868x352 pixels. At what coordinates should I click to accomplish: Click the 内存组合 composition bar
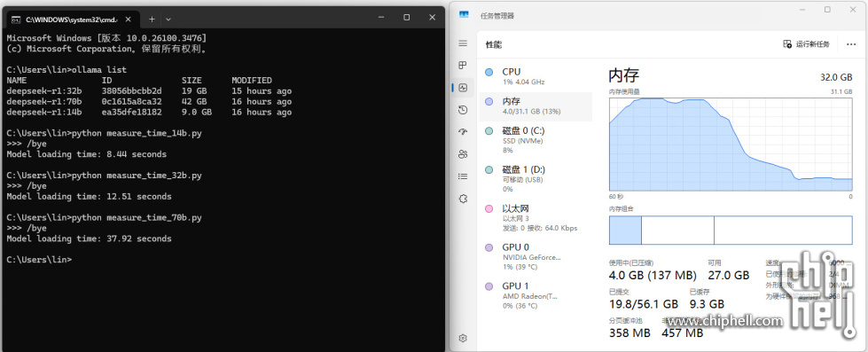pos(731,231)
